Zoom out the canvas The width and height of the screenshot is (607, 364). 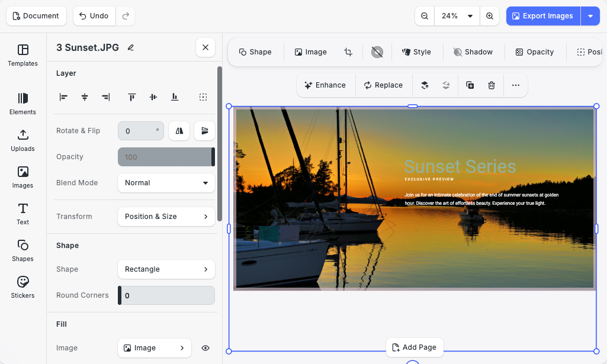pyautogui.click(x=425, y=16)
